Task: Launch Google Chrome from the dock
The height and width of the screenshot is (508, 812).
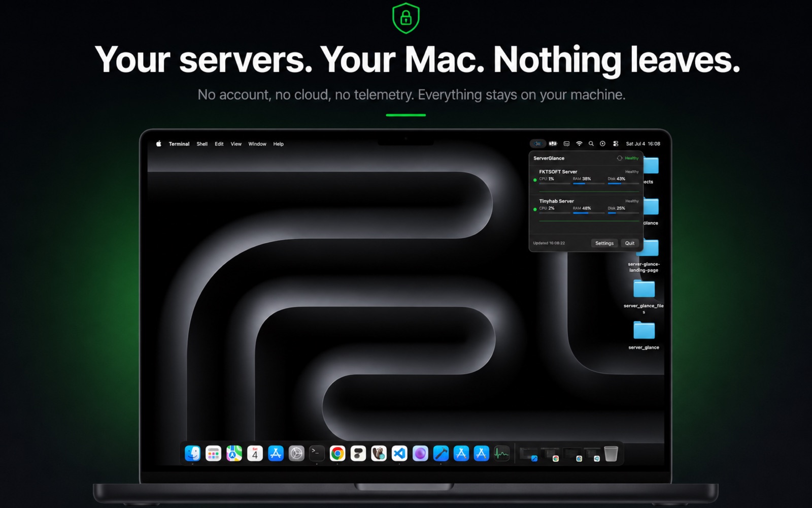Action: point(337,453)
